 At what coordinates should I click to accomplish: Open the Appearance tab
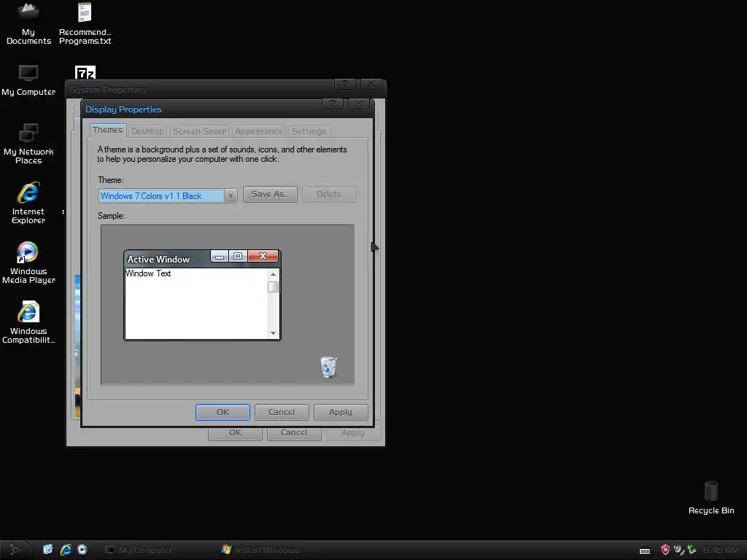259,131
